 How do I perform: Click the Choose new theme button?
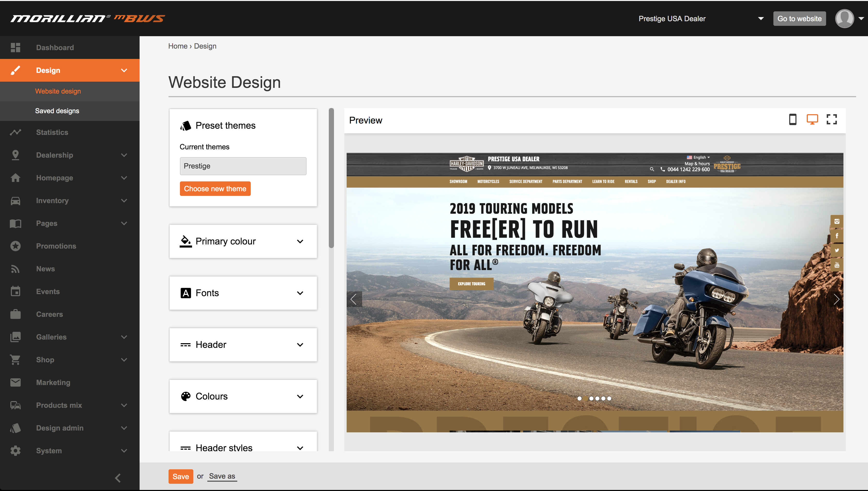pos(215,189)
